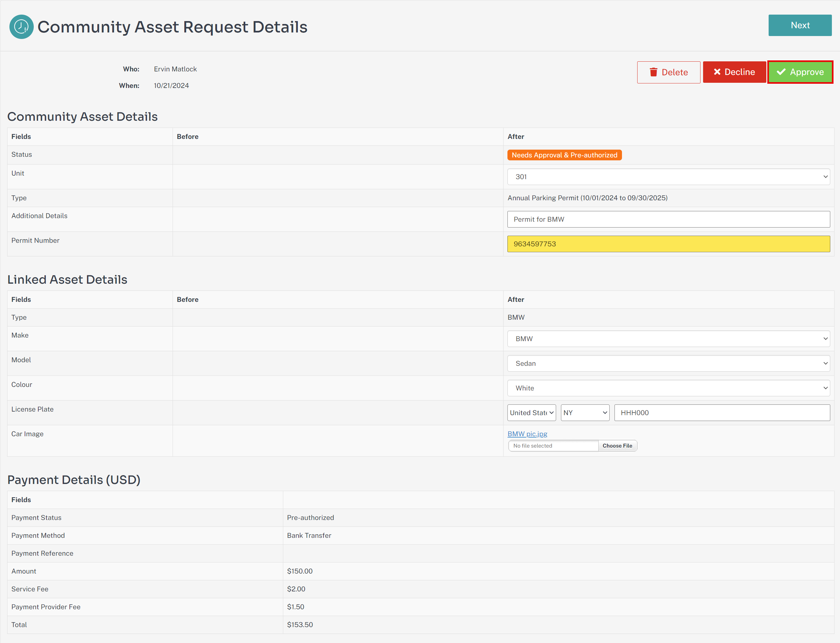The height and width of the screenshot is (643, 840).
Task: Open the BMW pic.jpg link
Action: pos(527,434)
